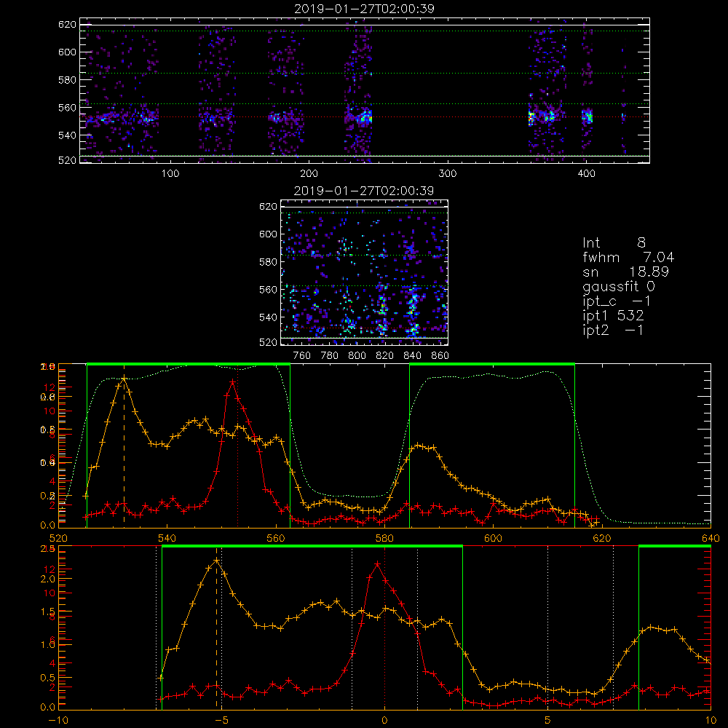The width and height of the screenshot is (728, 728).
Task: Click the x-axis label 540 in upper profile plot
Action: (167, 538)
